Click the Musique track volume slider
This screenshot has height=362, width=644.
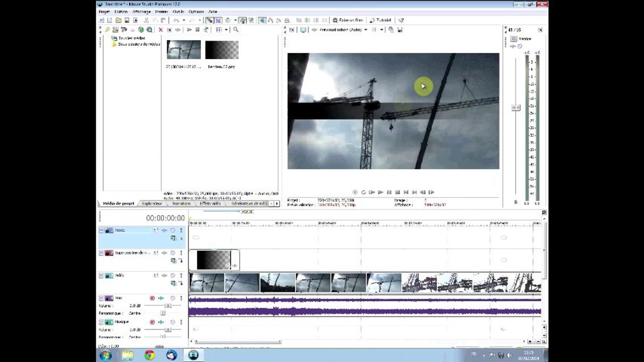coord(168,329)
